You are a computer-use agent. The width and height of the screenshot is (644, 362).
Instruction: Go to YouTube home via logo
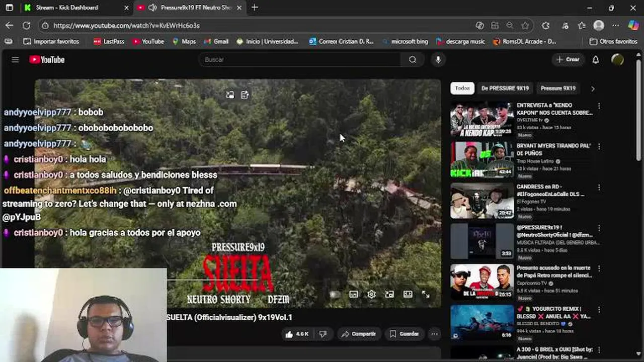(x=47, y=60)
